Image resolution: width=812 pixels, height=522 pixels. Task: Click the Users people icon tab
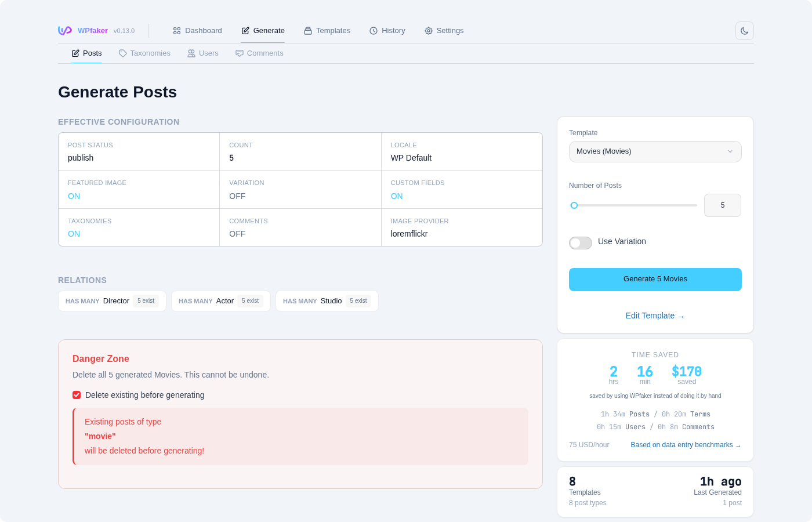[x=191, y=53]
